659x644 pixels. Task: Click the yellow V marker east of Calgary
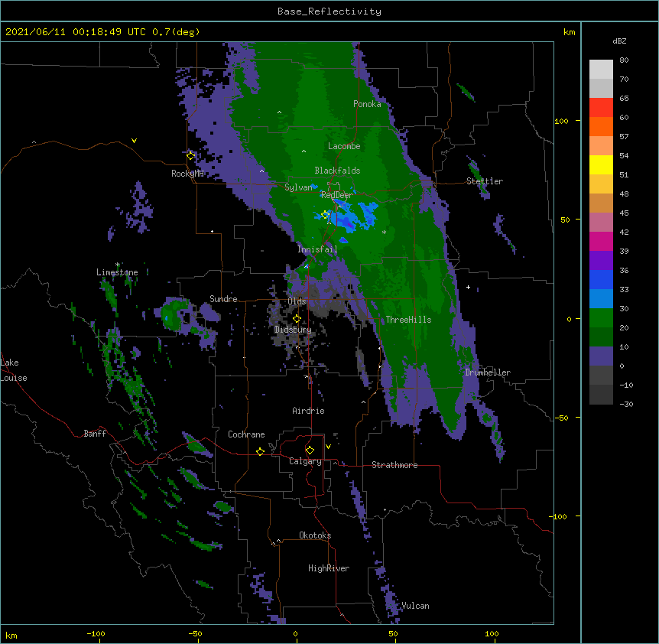coord(328,447)
